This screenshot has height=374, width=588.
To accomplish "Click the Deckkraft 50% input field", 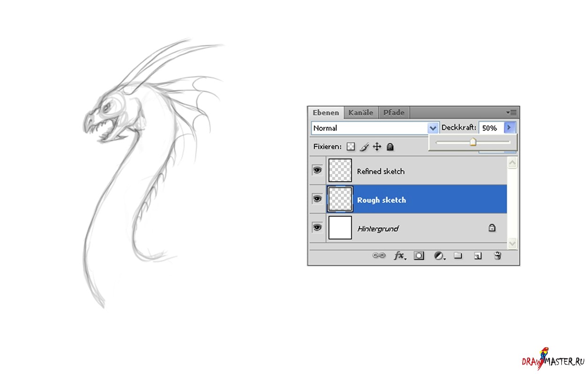I will (491, 128).
